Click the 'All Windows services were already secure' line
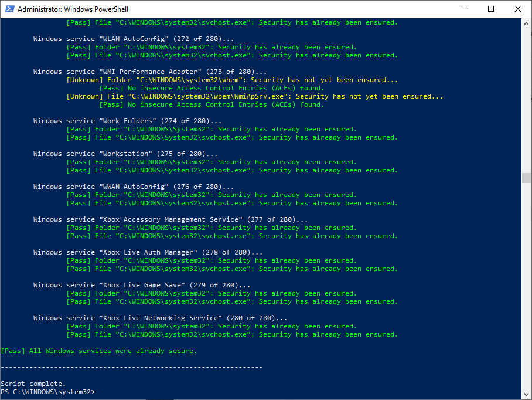Viewport: 532px width, 400px height. [x=100, y=350]
